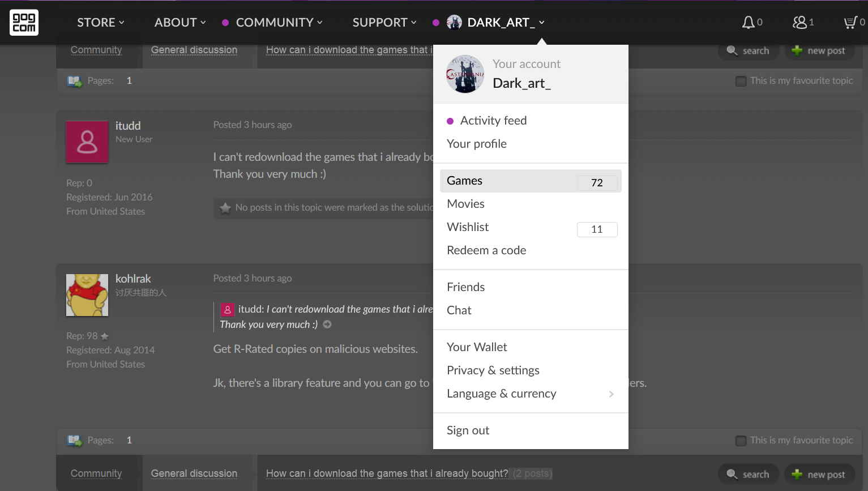
Task: Open Games library entry
Action: 531,181
